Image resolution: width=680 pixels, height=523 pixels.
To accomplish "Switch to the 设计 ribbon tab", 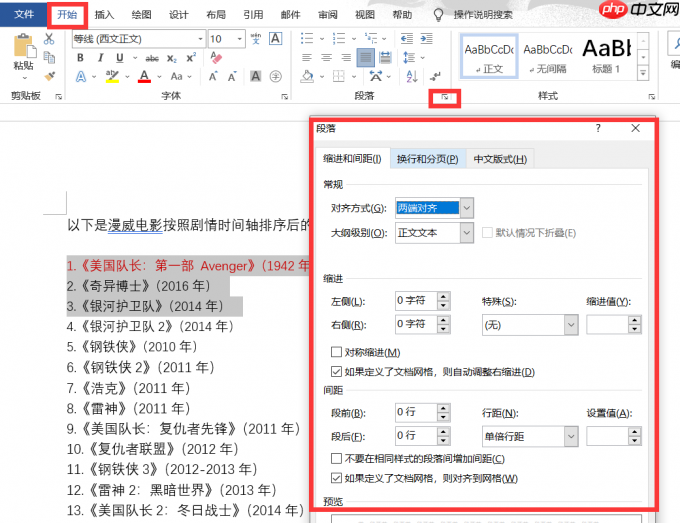I will coord(179,15).
